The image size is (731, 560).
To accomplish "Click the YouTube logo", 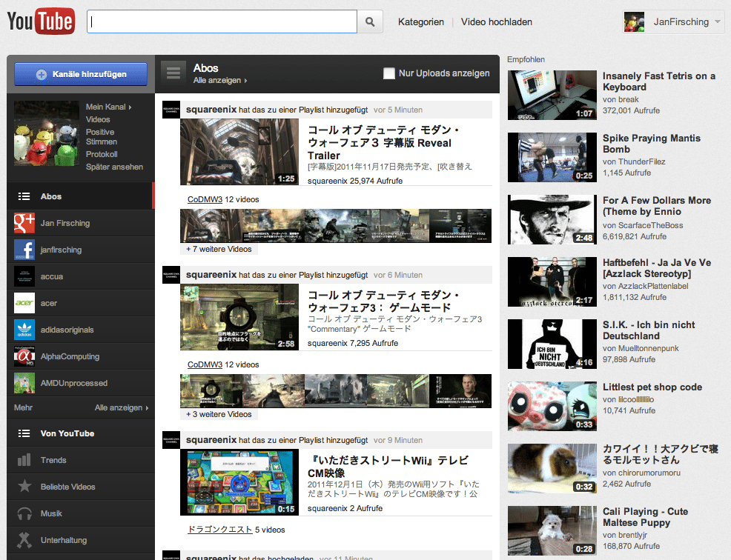I will pyautogui.click(x=41, y=21).
